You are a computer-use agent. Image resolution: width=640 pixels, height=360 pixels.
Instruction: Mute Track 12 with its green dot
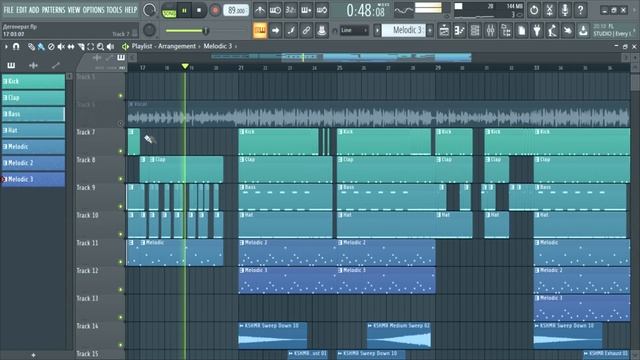[120, 290]
